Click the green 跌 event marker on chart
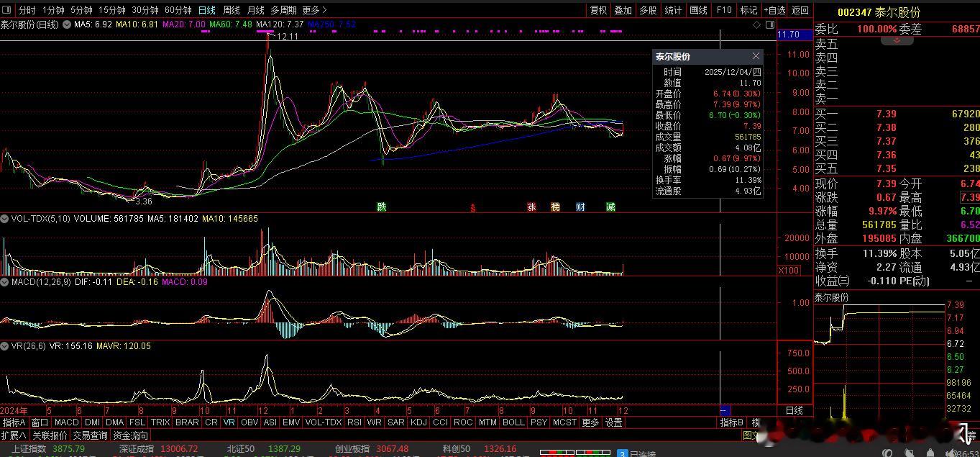The width and height of the screenshot is (980, 457). 382,207
